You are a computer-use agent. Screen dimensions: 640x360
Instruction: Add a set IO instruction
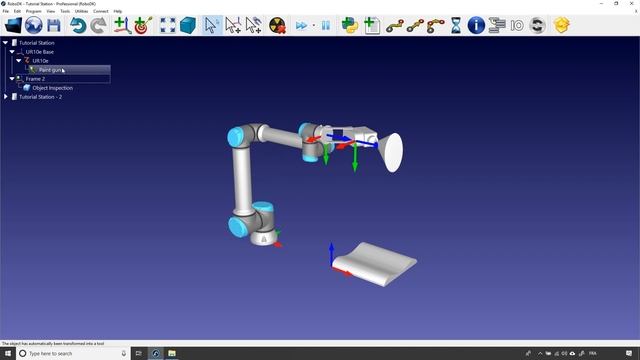point(517,26)
